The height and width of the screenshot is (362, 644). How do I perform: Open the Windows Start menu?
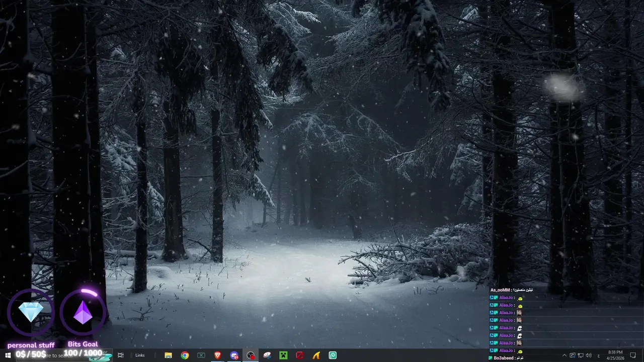[8, 355]
